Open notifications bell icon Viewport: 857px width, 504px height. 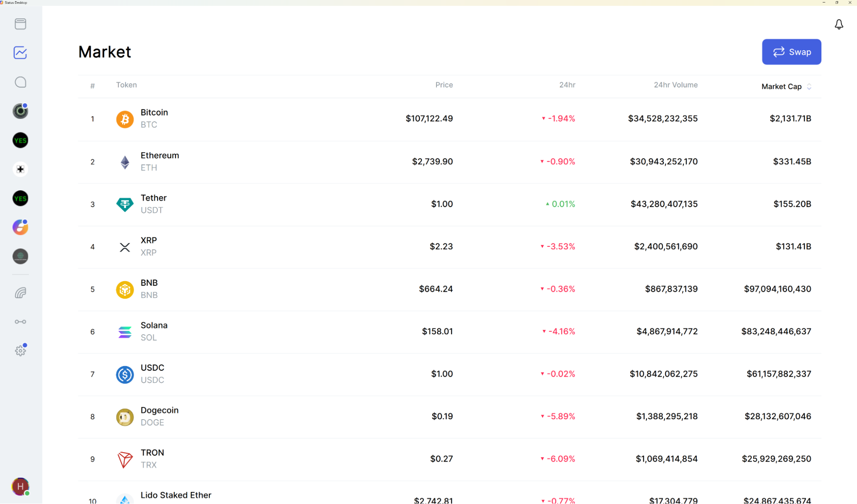(x=839, y=24)
